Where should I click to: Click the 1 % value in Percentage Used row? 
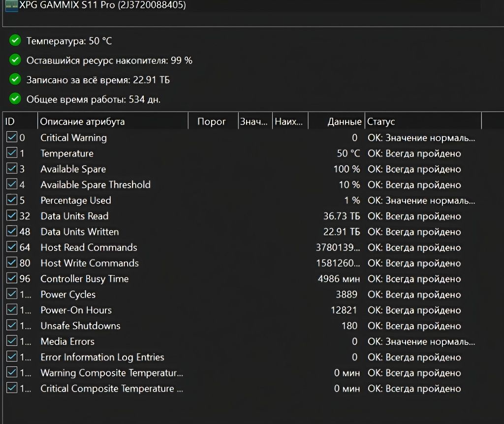click(352, 200)
